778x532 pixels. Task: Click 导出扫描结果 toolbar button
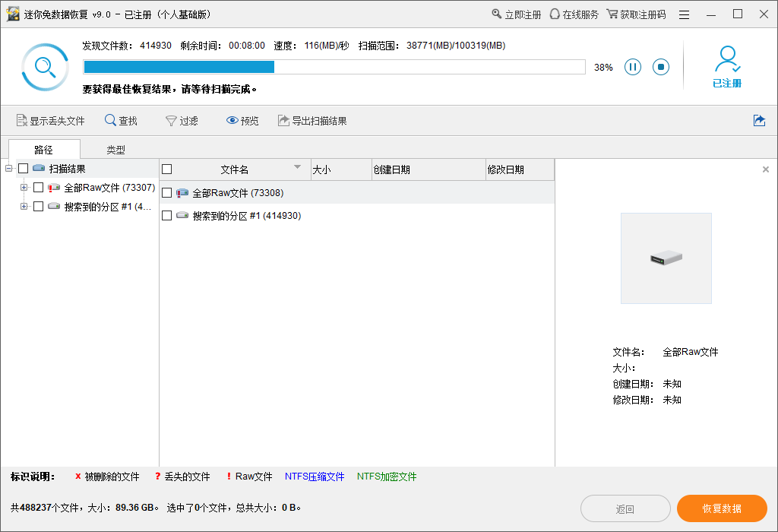click(x=312, y=121)
